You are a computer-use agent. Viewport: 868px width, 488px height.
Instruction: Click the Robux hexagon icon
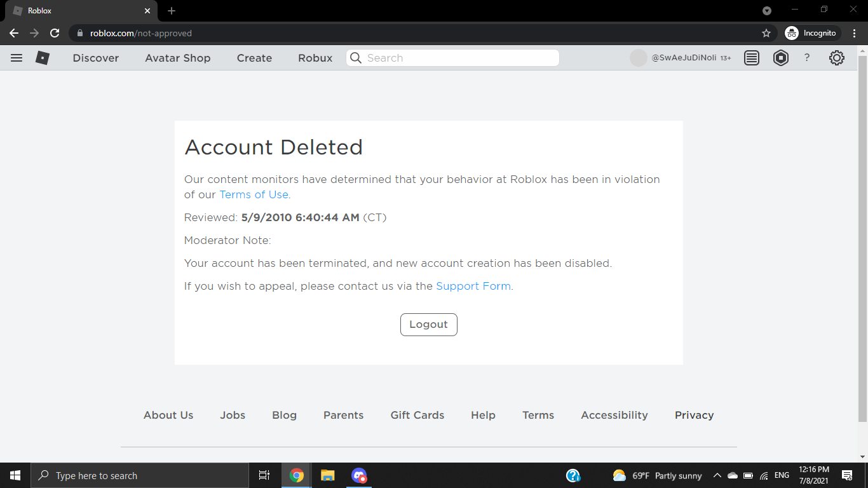(x=780, y=58)
